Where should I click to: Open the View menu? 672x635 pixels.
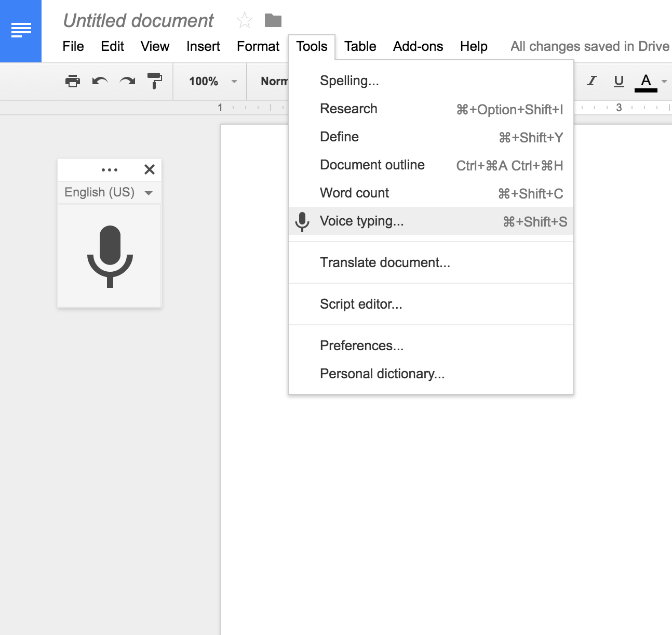pyautogui.click(x=155, y=46)
